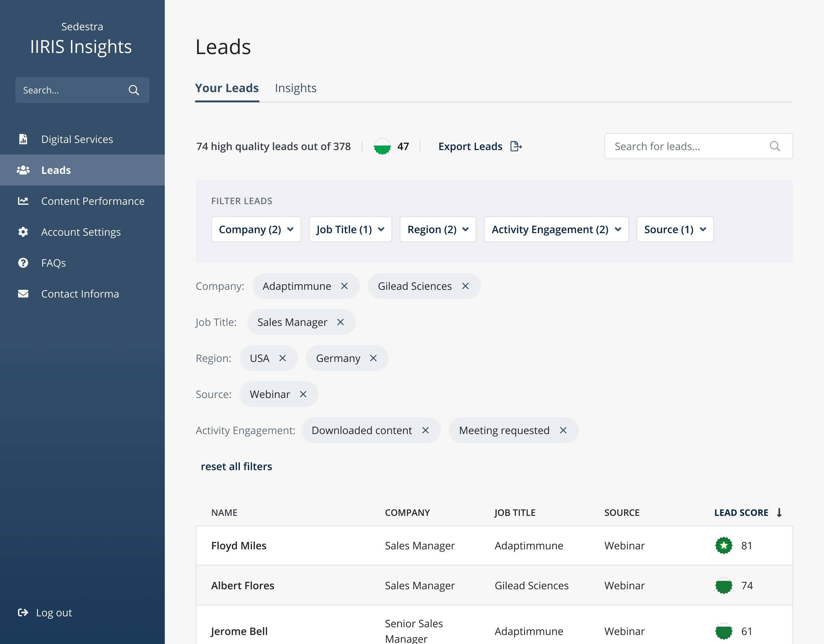This screenshot has height=644, width=824.
Task: Remove the USA region filter
Action: pyautogui.click(x=282, y=358)
